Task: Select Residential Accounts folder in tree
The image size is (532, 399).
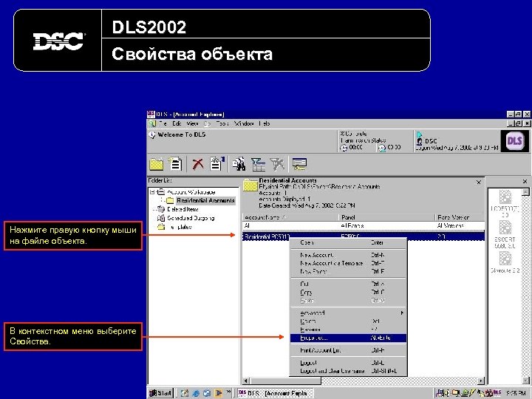Action: pyautogui.click(x=205, y=200)
